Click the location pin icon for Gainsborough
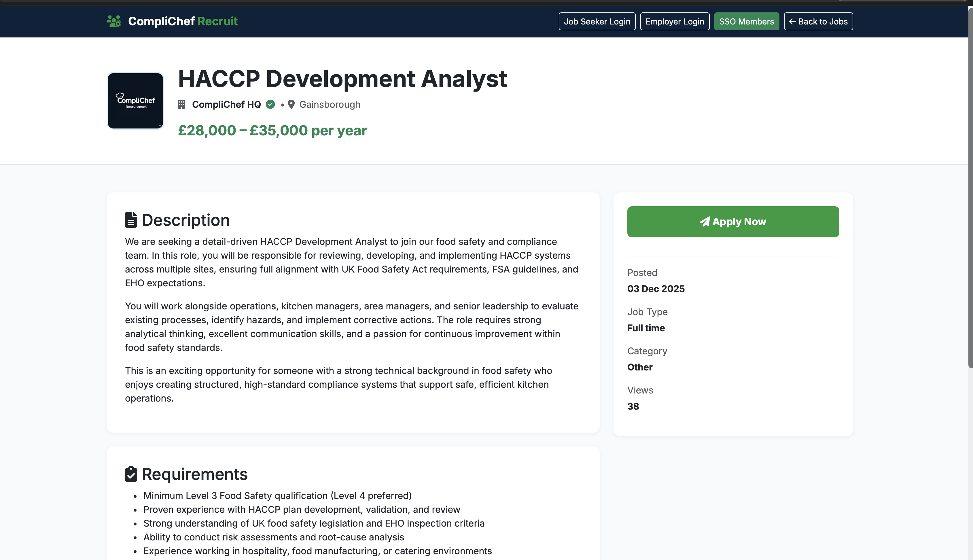This screenshot has width=973, height=560. 291,104
